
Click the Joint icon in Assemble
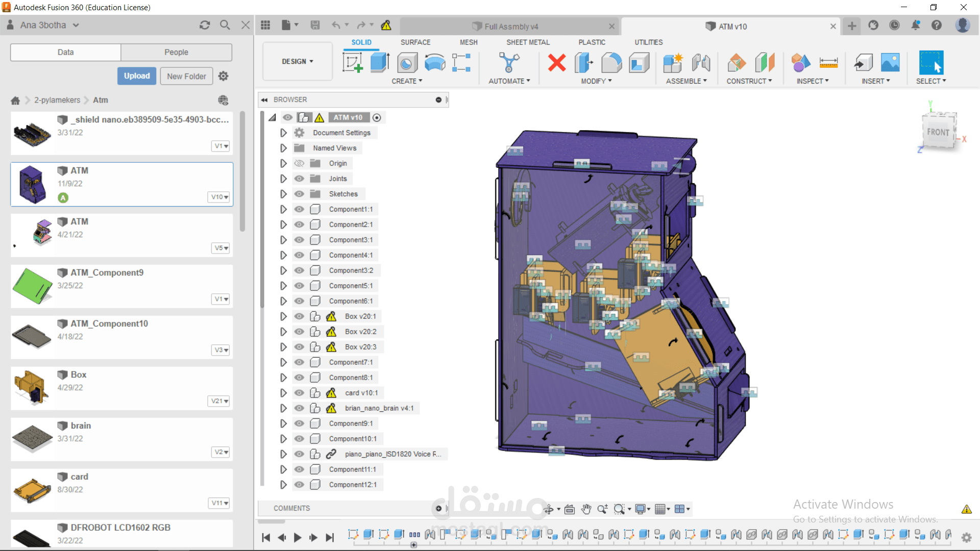tap(701, 63)
